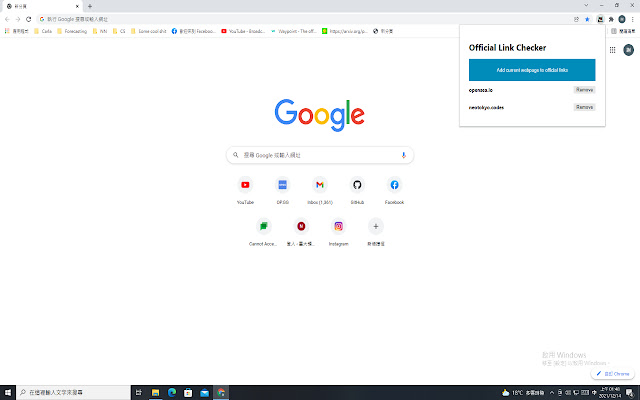Open the YouTube - Broadc... bookmark

[x=243, y=31]
